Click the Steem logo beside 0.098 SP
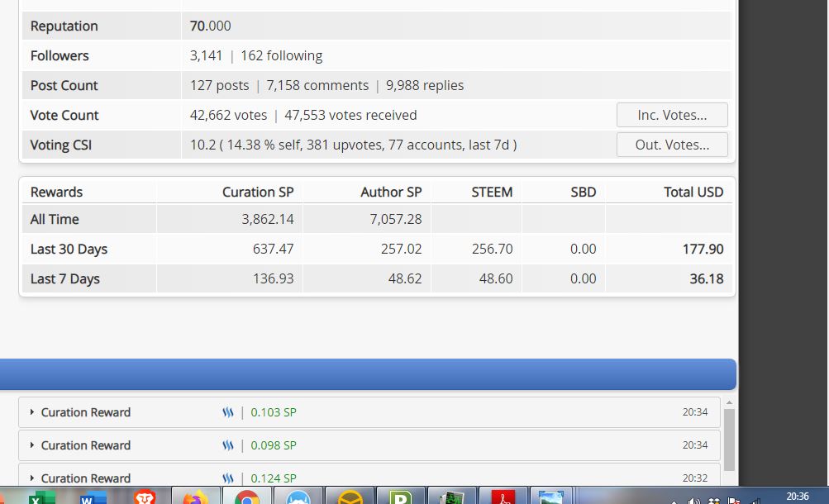This screenshot has height=504, width=829. 228,445
